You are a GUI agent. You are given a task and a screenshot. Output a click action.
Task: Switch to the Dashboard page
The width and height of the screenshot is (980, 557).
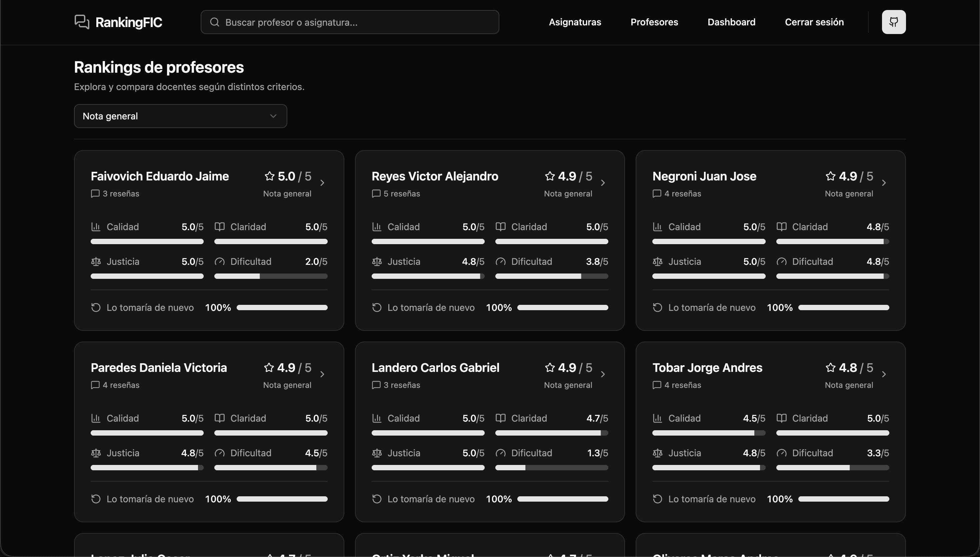(731, 22)
